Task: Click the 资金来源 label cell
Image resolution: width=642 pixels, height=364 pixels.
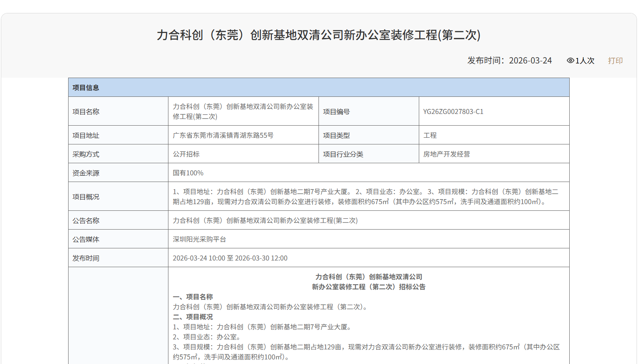Action: (x=86, y=173)
